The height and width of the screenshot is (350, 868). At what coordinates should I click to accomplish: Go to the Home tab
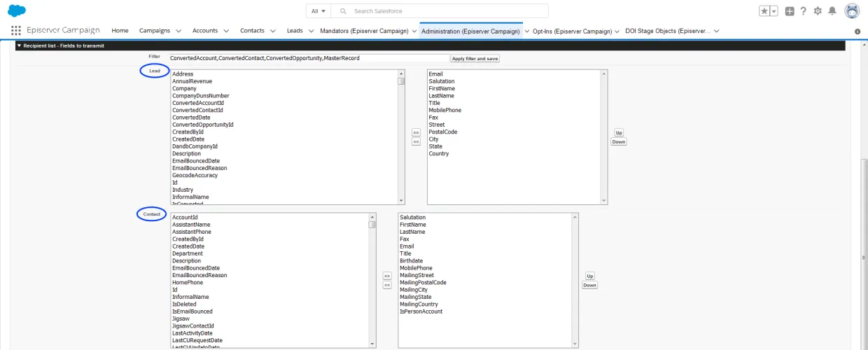click(120, 31)
